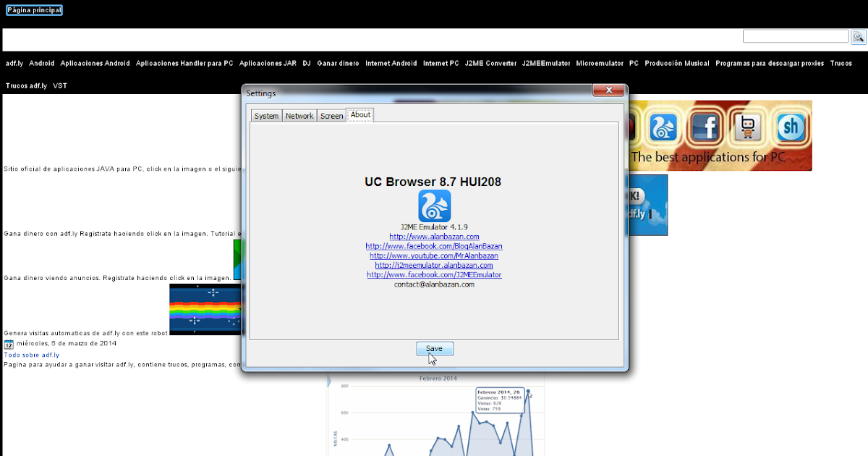Viewport: 868px width, 456px height.
Task: Open the youtube.com/MrAlanbazan link
Action: coord(434,256)
